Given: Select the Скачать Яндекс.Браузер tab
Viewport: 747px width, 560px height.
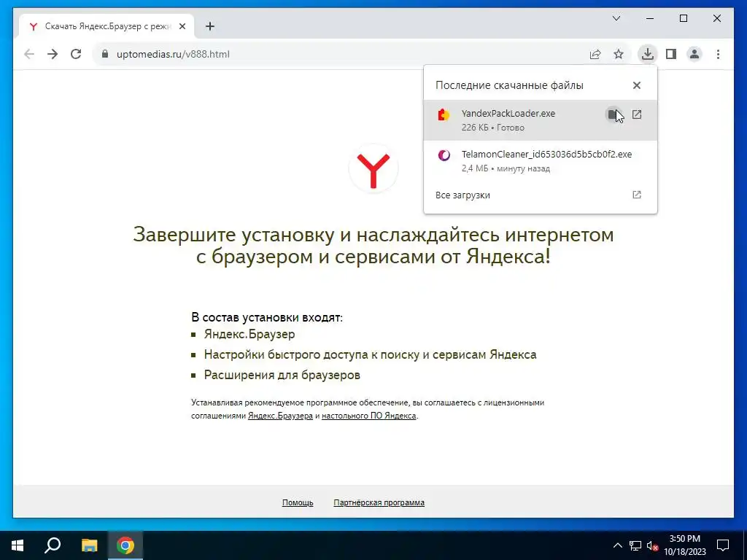Looking at the screenshot, I should tap(107, 26).
